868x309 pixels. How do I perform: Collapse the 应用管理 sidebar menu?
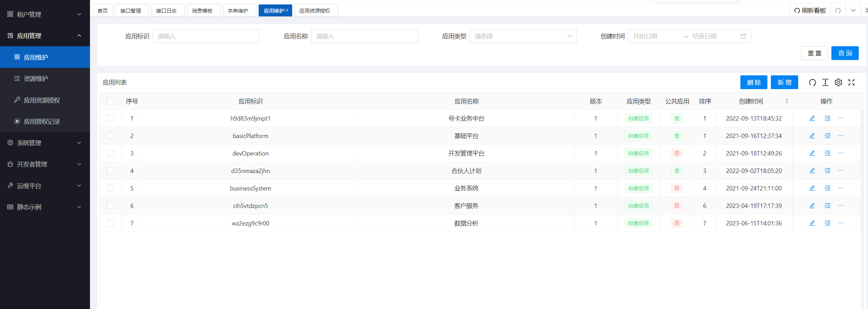(x=45, y=36)
